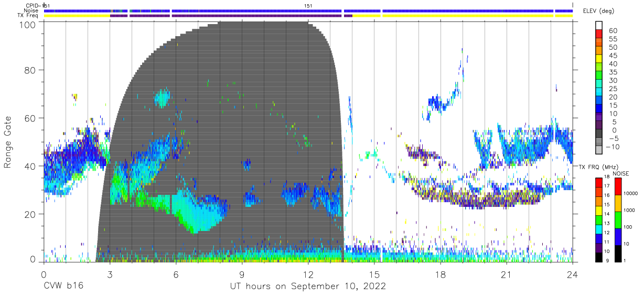Click the green 30–35 segment on ELEV colorbar
644x297 pixels.
click(599, 76)
